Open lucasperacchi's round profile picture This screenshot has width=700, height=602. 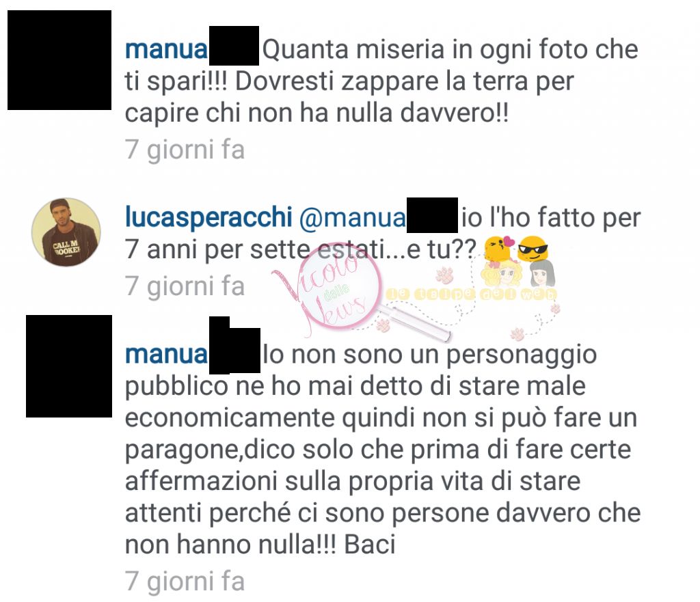pyautogui.click(x=66, y=232)
